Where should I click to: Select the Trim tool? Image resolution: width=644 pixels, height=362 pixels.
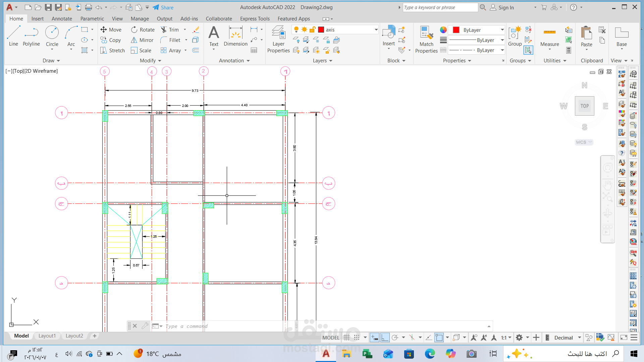pos(173,29)
